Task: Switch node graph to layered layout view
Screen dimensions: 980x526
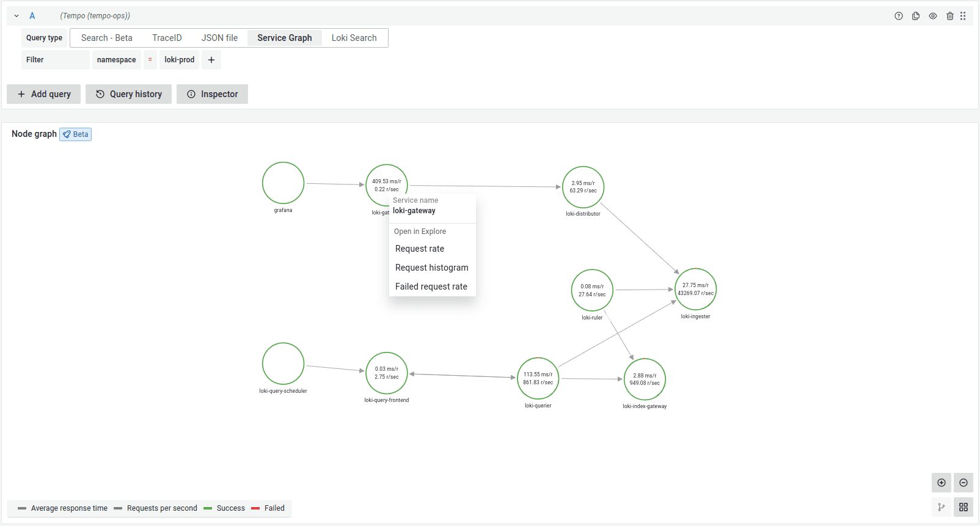Action: pos(941,507)
